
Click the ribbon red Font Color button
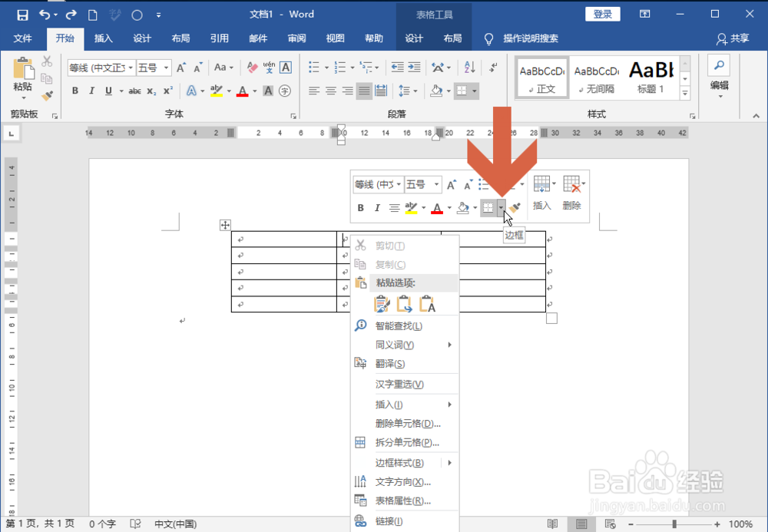pos(243,91)
